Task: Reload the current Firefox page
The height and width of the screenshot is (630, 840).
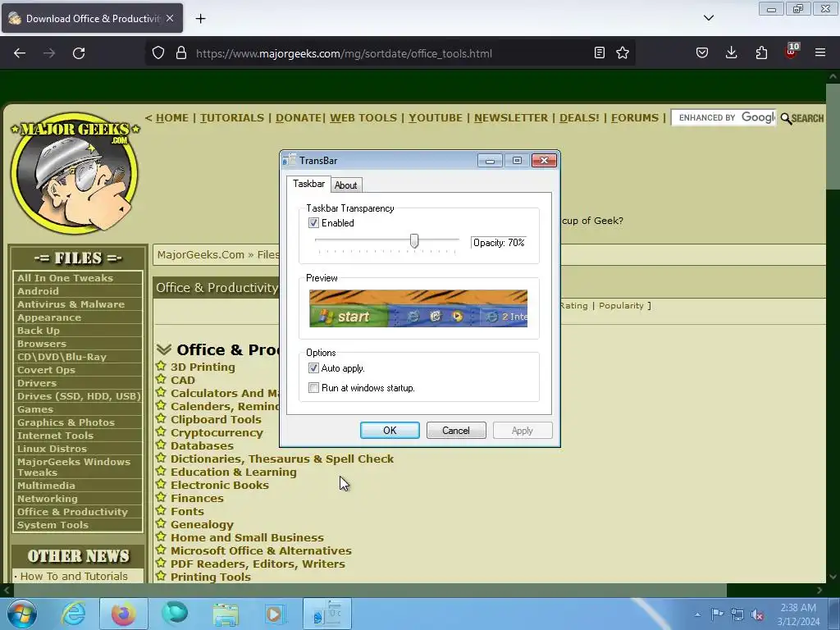Action: click(79, 53)
